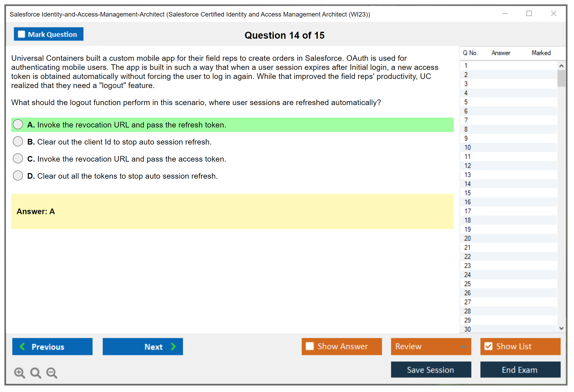
Task: Enable the Show Answer checkbox
Action: [310, 346]
